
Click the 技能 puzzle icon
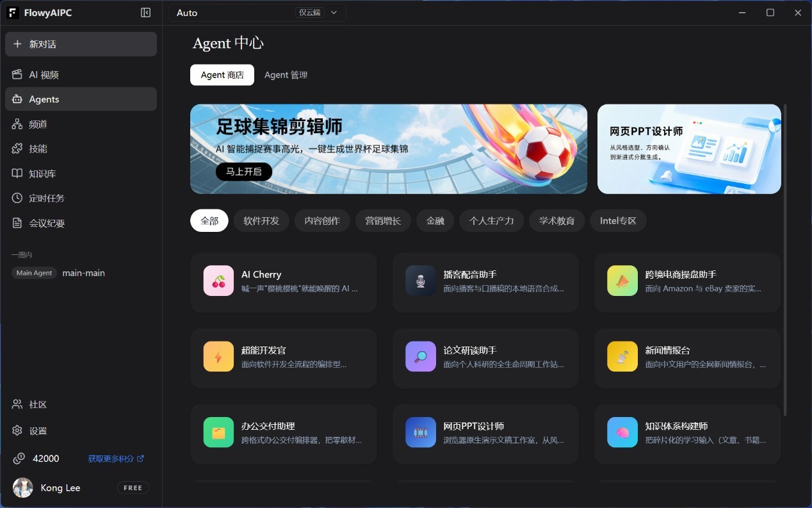17,149
